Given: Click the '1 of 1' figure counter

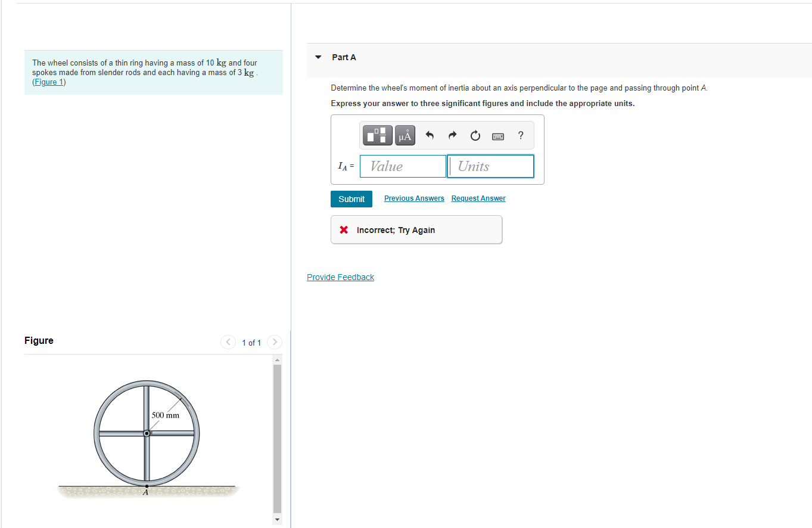Looking at the screenshot, I should [251, 343].
